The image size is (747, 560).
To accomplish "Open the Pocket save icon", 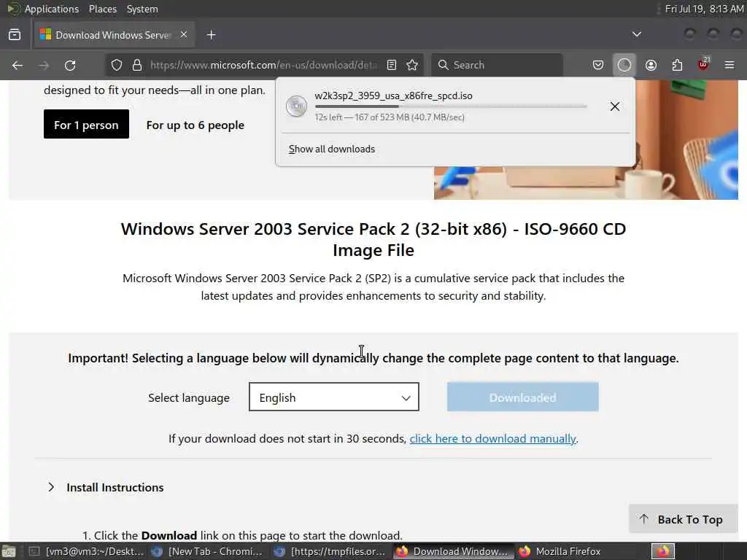I will coord(598,65).
